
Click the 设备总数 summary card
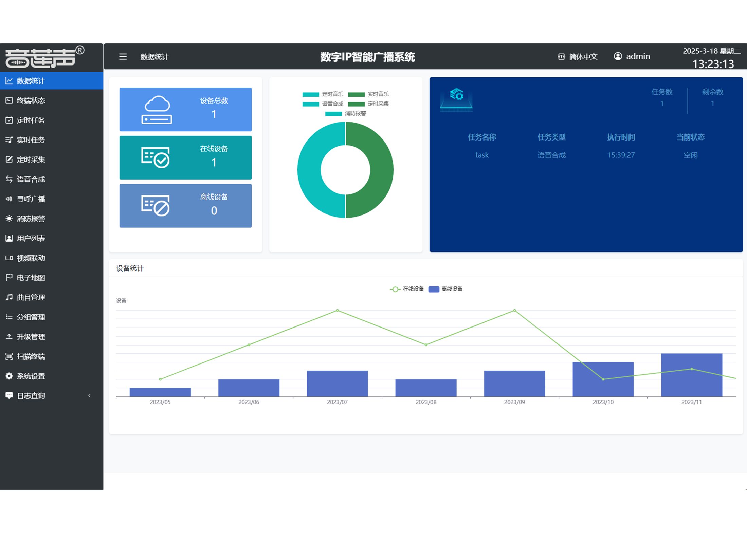coord(185,109)
